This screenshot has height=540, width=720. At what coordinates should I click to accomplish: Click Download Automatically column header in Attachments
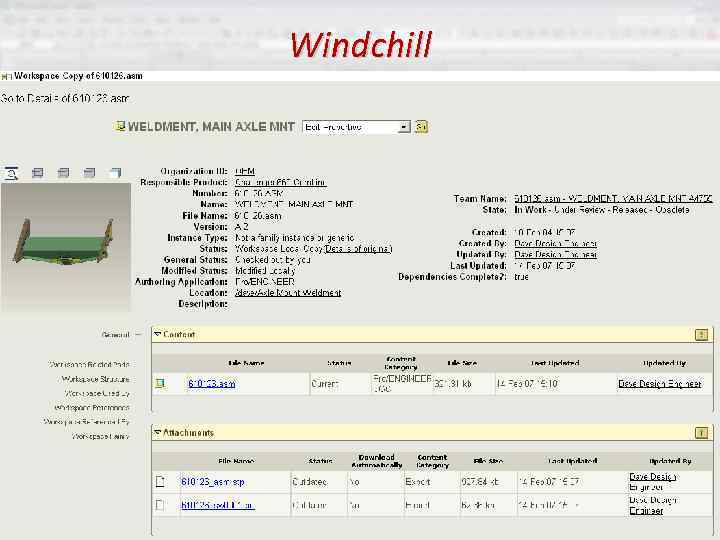377,461
